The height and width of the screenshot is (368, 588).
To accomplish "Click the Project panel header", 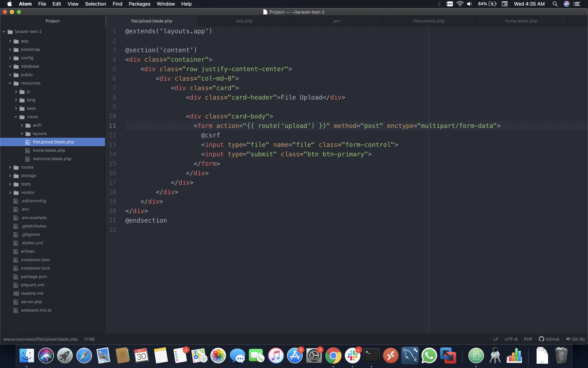I will tap(52, 21).
